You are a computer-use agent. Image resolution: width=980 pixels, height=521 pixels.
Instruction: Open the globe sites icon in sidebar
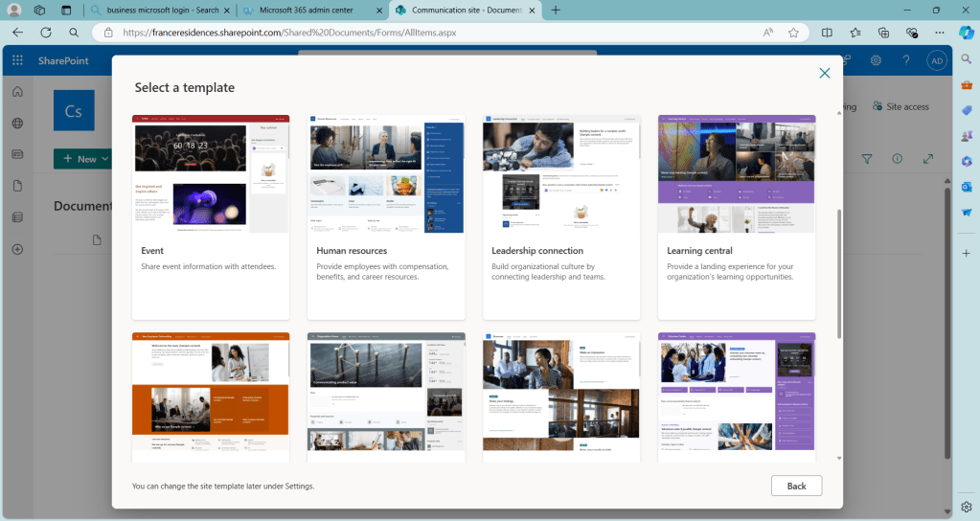pyautogui.click(x=17, y=124)
